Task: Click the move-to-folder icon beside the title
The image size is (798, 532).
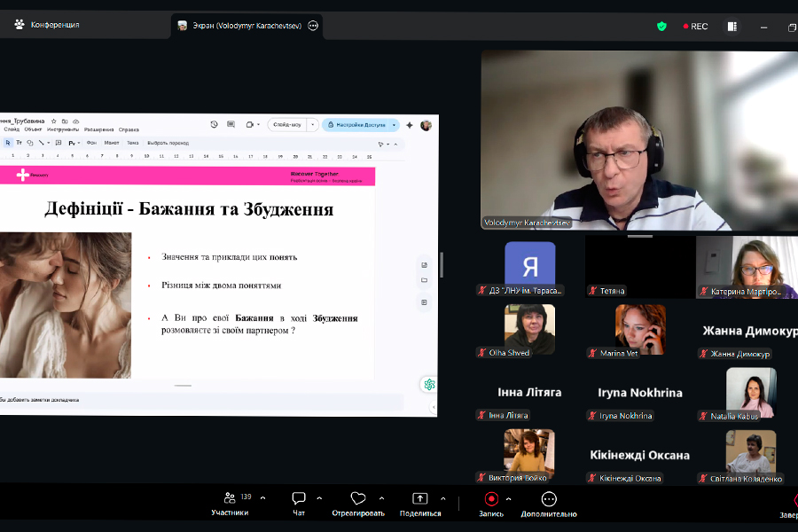Action: [x=65, y=121]
